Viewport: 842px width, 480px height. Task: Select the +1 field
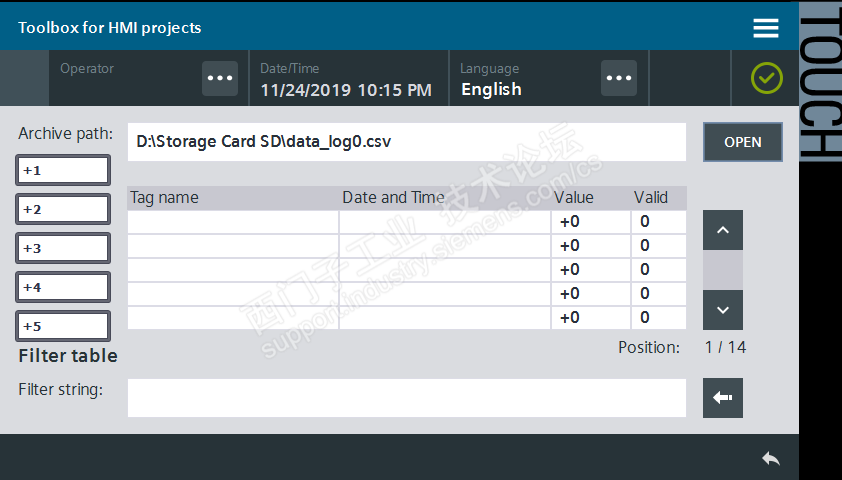click(63, 170)
